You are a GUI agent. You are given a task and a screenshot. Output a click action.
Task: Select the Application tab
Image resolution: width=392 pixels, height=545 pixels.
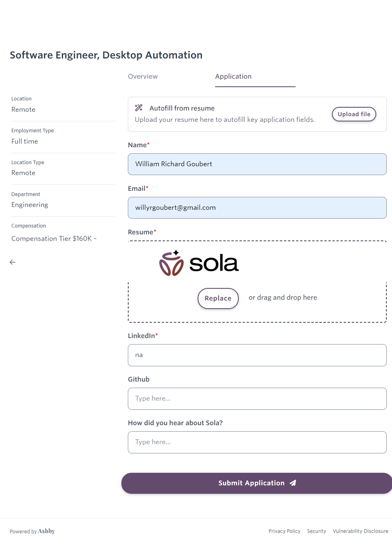(233, 77)
